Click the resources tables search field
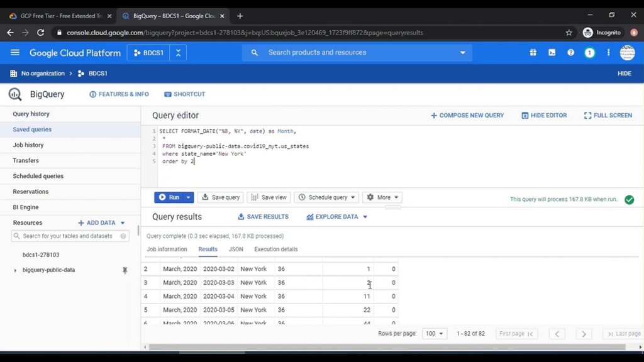The width and height of the screenshot is (644, 362). click(70, 236)
